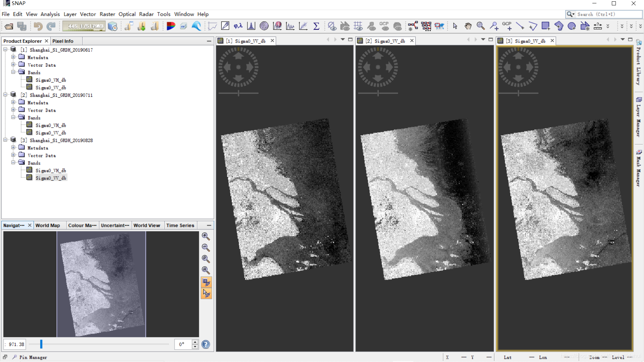This screenshot has width=644, height=362.
Task: Select the Histogram tool icon
Action: coord(251,26)
